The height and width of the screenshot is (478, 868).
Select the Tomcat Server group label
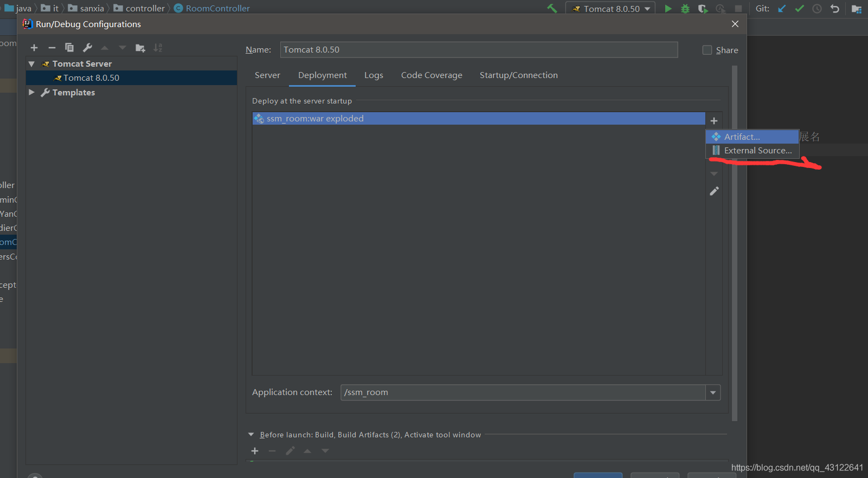click(x=82, y=64)
